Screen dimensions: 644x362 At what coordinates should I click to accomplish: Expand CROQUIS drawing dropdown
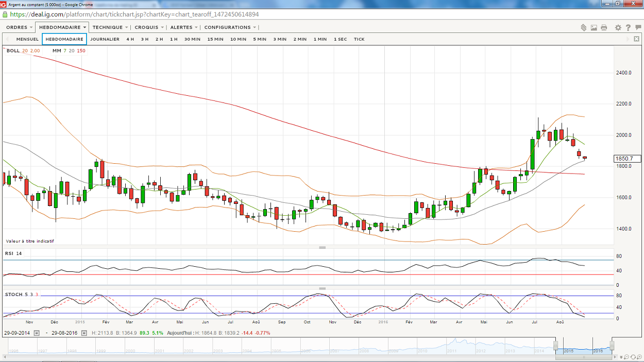[149, 27]
